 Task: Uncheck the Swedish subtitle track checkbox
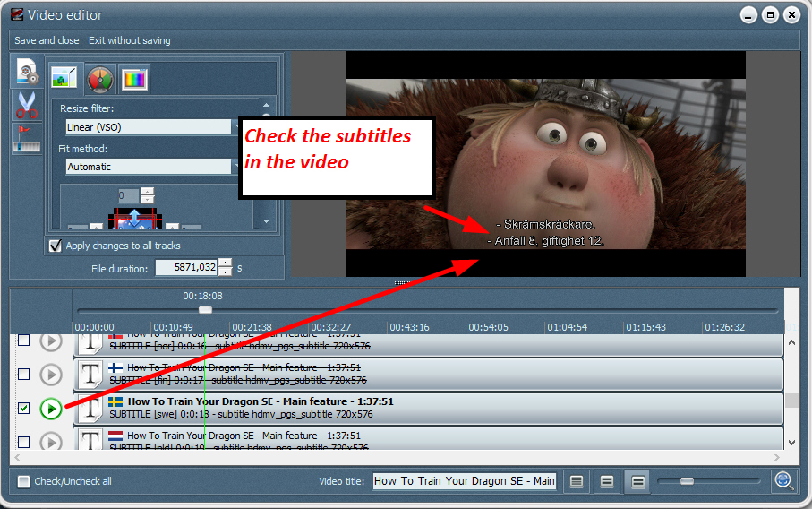tap(24, 409)
